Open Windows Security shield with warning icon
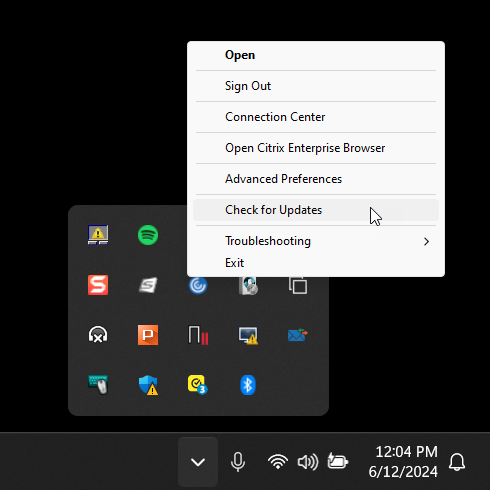The width and height of the screenshot is (490, 490). 148,385
